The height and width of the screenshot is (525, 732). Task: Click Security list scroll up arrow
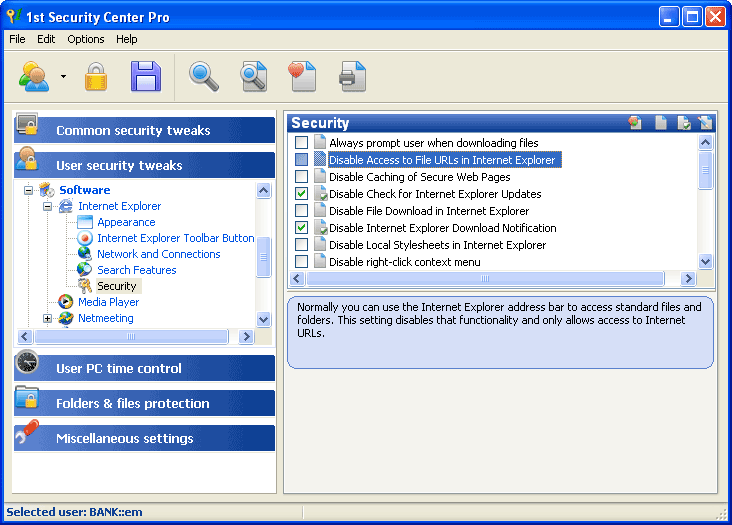(x=705, y=142)
